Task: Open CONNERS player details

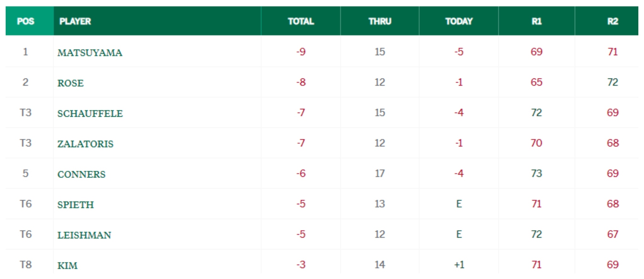Action: point(81,174)
